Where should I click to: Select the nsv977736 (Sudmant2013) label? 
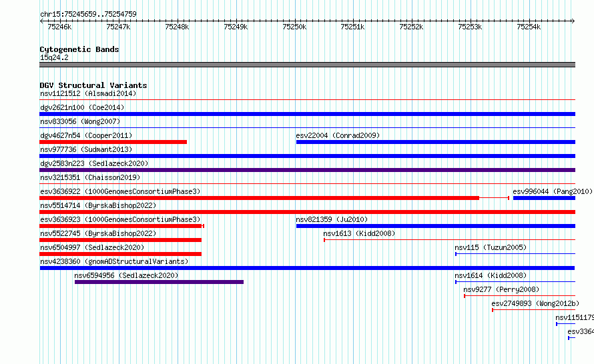coord(86,149)
